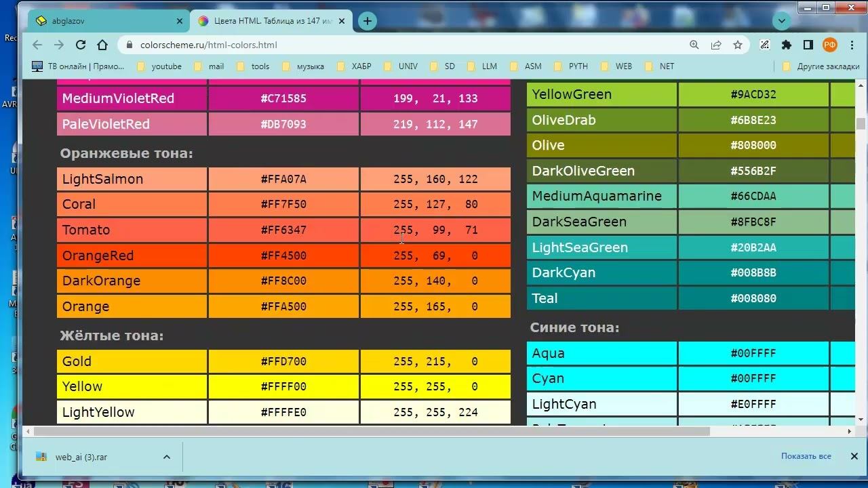Open the ХАБР bookmarks folder
Viewport: 868px width, 488px height.
click(354, 66)
